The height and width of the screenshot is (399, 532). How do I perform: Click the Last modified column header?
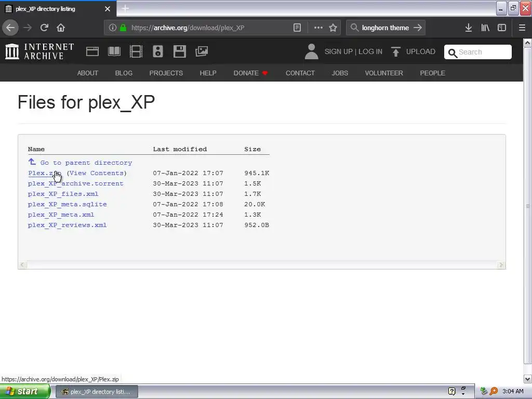pos(180,149)
